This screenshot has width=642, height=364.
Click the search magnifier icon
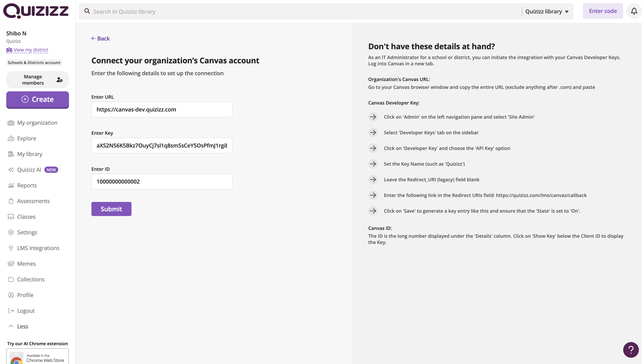click(x=87, y=11)
